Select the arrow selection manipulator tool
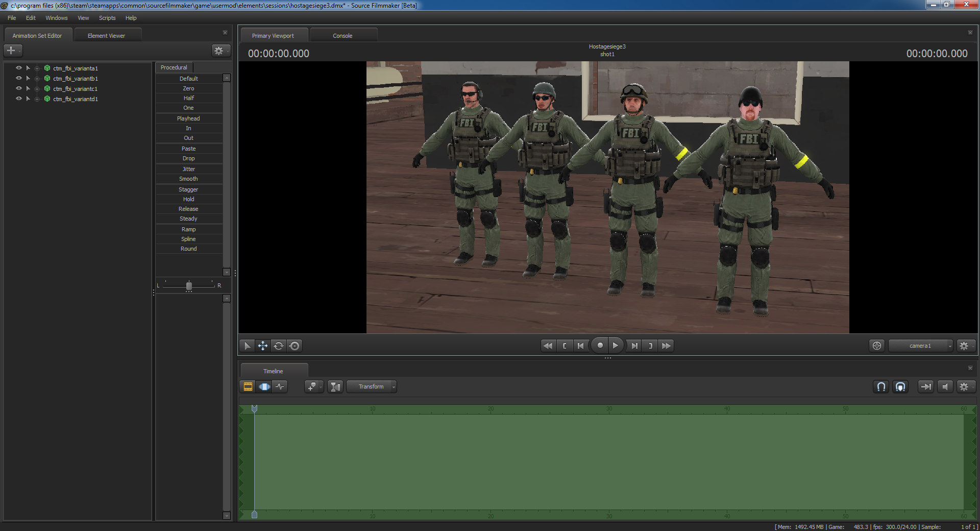The width and height of the screenshot is (980, 531). tap(248, 346)
